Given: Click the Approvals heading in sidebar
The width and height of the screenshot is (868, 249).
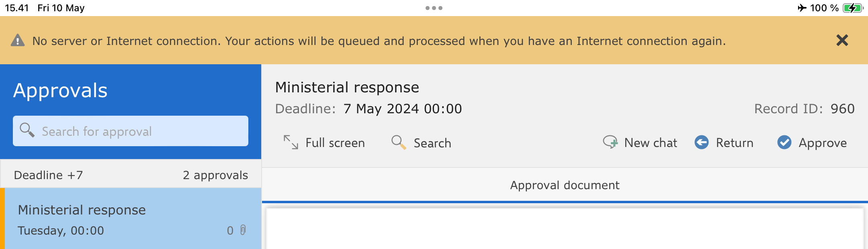Looking at the screenshot, I should coord(60,90).
